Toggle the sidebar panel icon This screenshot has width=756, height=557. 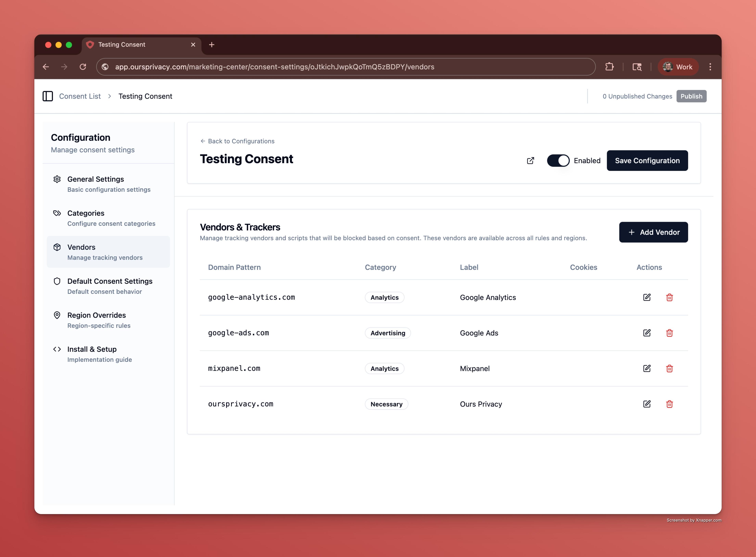coord(48,96)
